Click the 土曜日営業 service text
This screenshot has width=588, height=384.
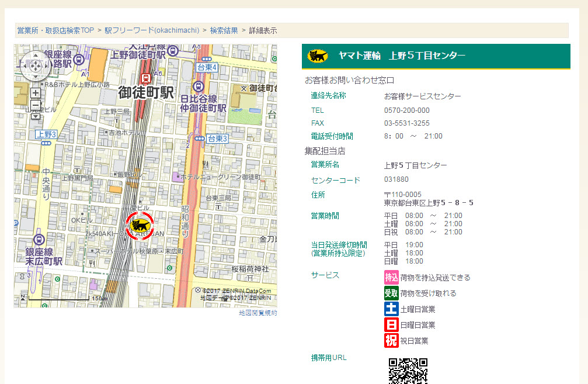417,309
